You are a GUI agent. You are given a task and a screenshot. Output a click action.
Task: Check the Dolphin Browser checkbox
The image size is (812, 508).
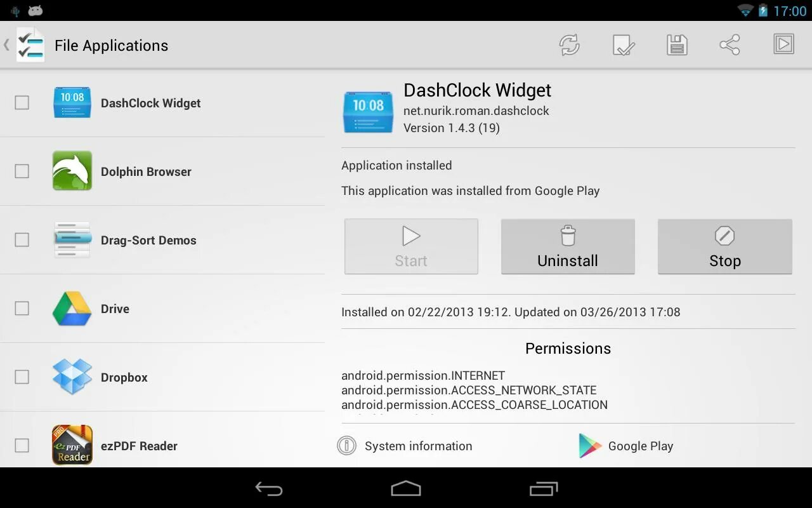click(x=22, y=171)
